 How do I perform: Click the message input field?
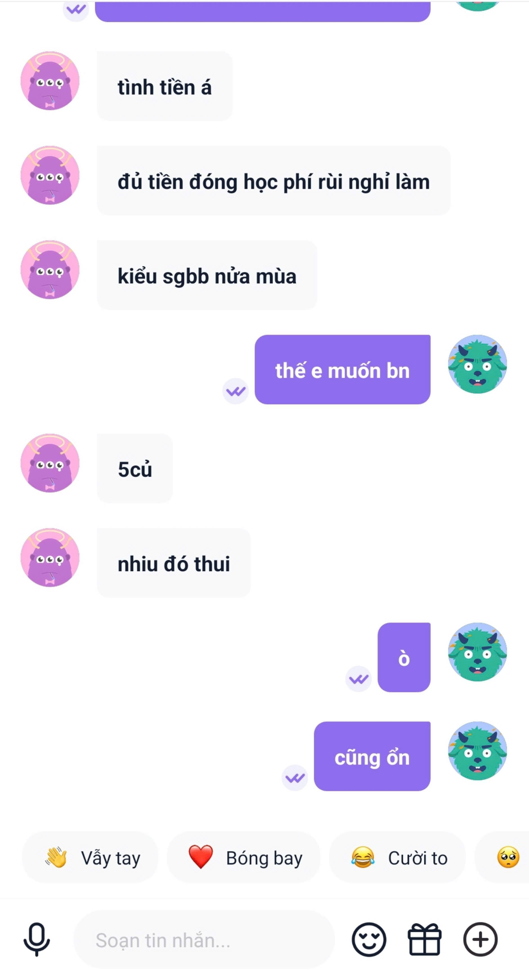204,940
